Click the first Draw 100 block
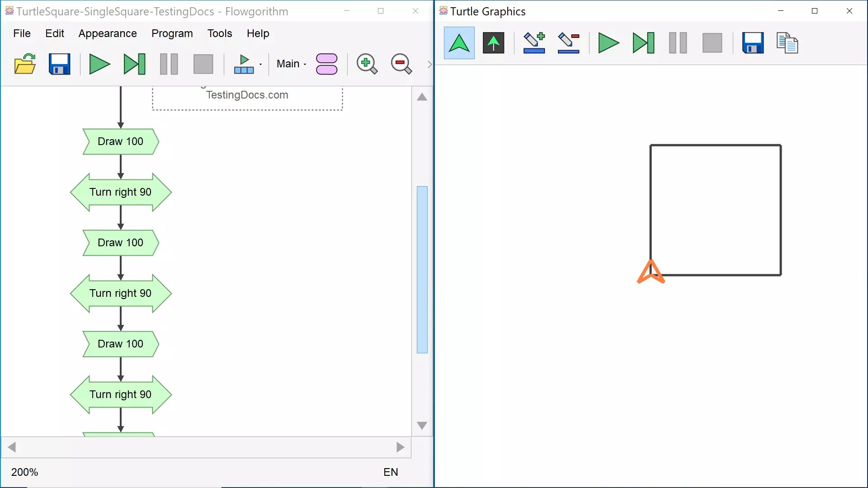 121,141
